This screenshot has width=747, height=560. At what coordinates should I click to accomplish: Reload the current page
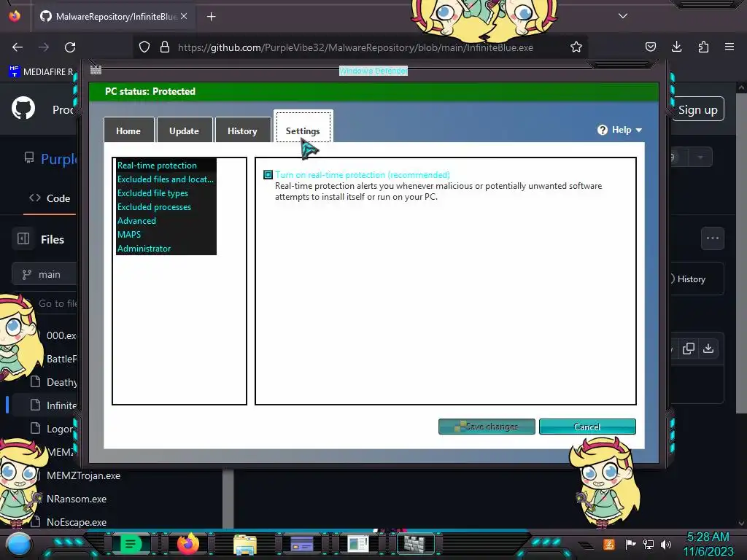click(x=70, y=47)
